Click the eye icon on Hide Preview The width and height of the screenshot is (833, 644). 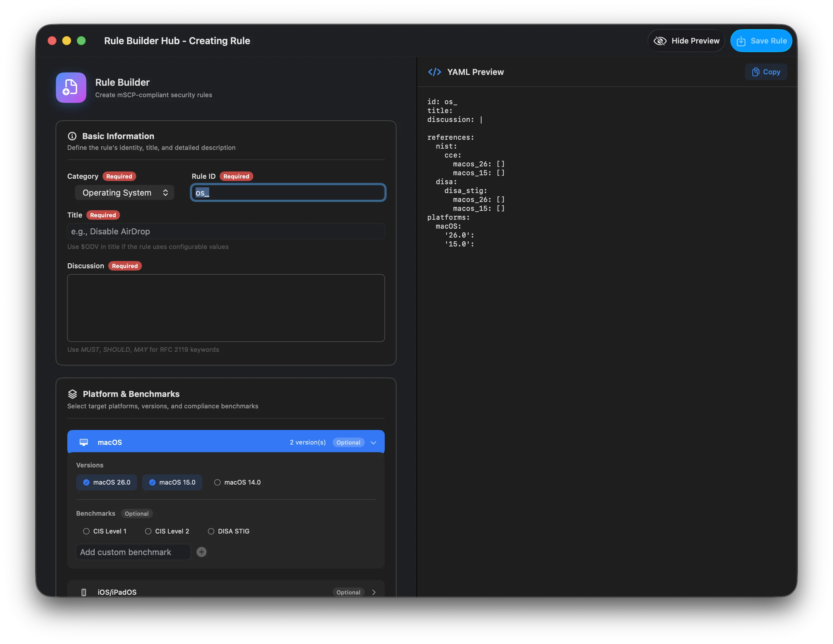pyautogui.click(x=660, y=41)
